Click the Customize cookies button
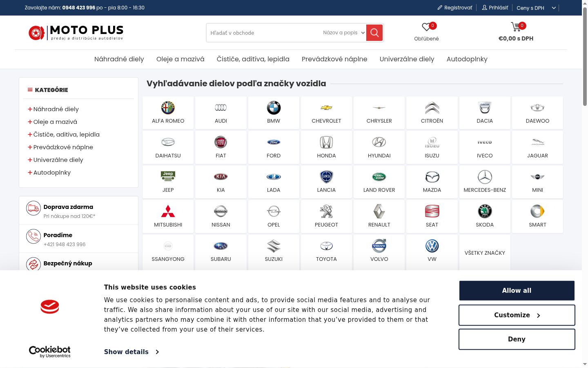 point(517,315)
